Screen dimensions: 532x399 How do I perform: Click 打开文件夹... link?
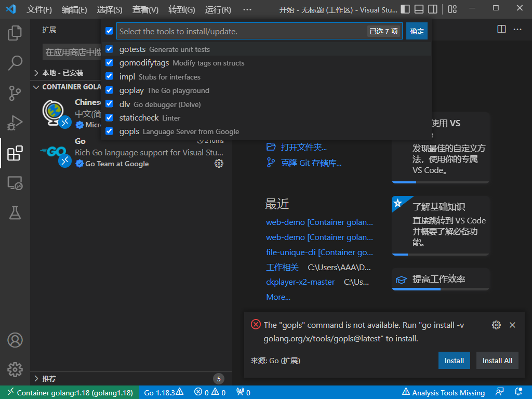(x=303, y=147)
